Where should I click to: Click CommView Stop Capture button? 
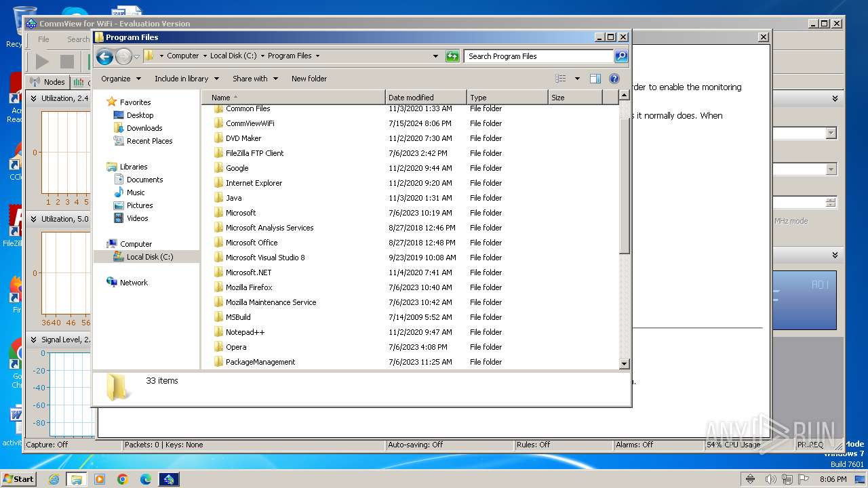pos(66,62)
